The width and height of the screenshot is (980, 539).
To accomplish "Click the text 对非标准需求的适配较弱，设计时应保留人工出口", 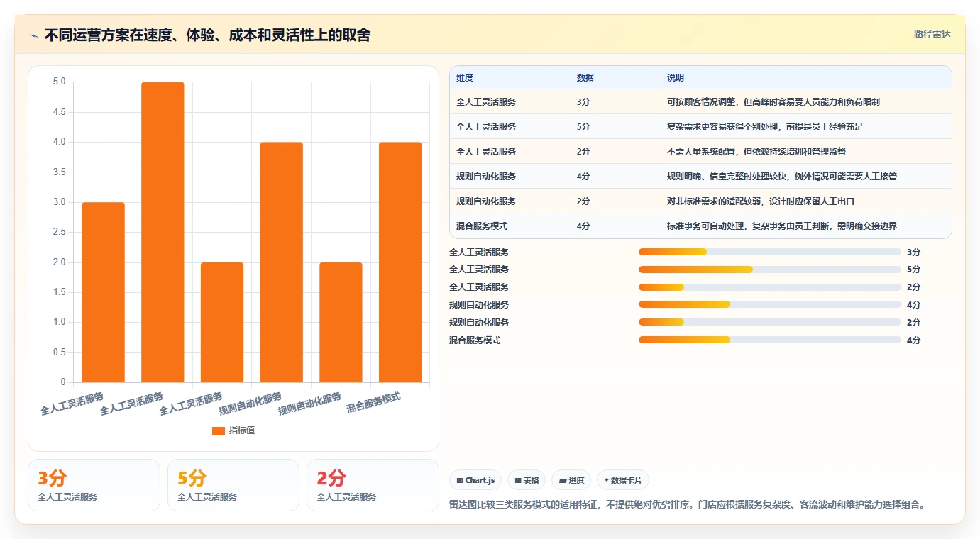I will (x=761, y=201).
